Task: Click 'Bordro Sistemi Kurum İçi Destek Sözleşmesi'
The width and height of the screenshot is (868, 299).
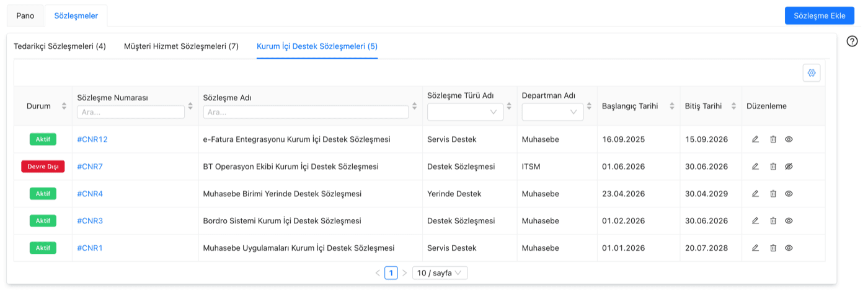Action: [x=282, y=220]
